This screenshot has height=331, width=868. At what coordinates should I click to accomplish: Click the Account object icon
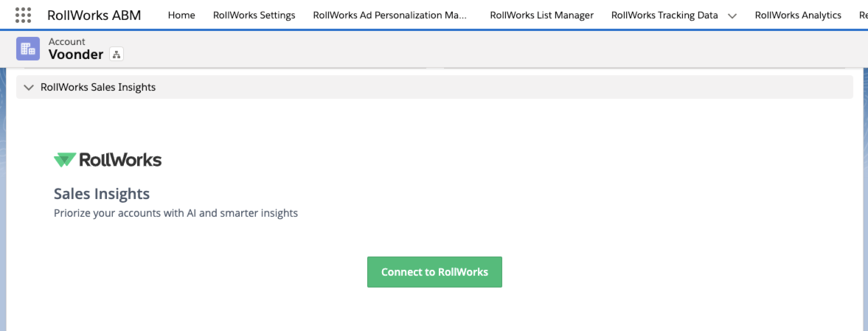[x=28, y=49]
